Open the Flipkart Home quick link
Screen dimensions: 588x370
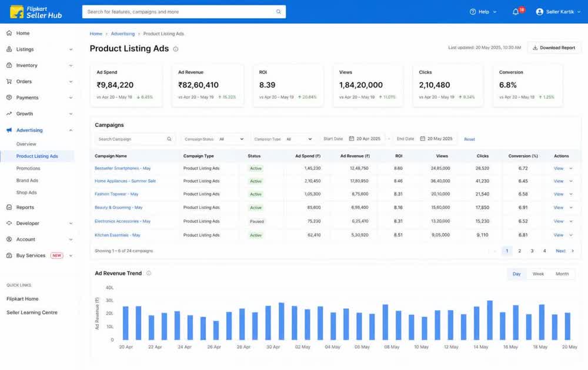click(x=22, y=299)
